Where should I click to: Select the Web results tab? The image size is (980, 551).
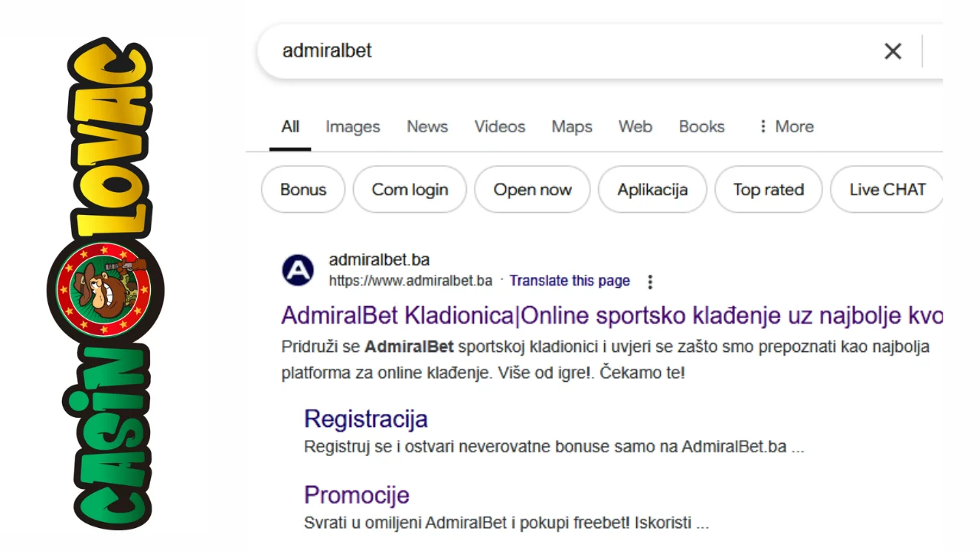point(635,127)
